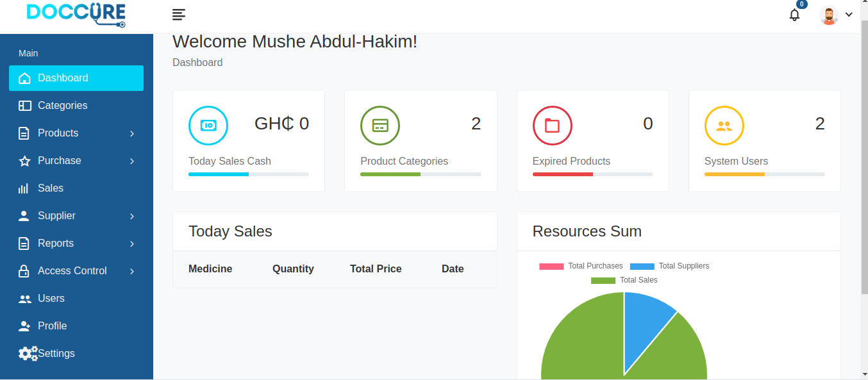The height and width of the screenshot is (380, 868).
Task: Open the user avatar dropdown
Action: pyautogui.click(x=836, y=15)
